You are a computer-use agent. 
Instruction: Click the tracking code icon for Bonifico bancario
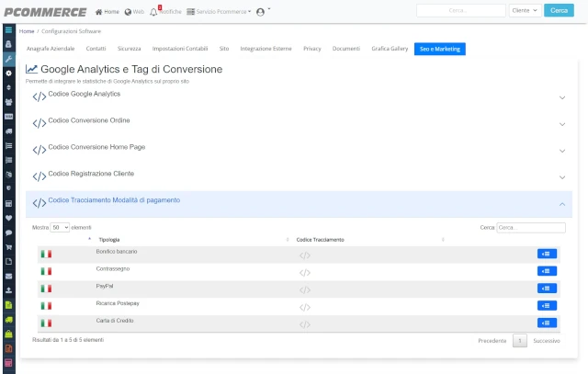(304, 255)
